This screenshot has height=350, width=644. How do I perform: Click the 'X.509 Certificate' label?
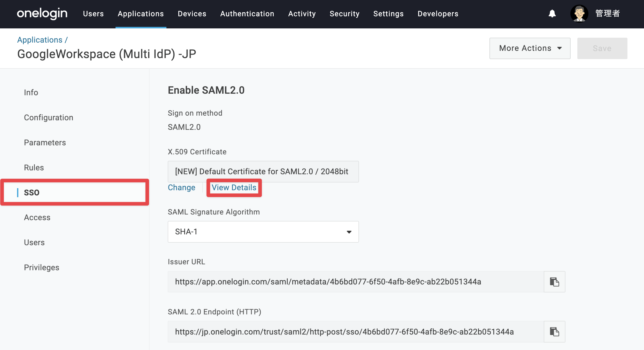[x=197, y=152]
